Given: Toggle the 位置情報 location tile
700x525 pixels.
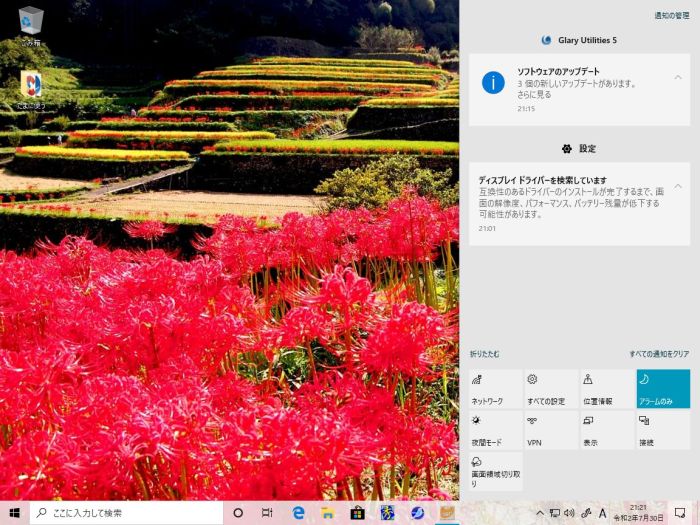Looking at the screenshot, I should point(607,389).
